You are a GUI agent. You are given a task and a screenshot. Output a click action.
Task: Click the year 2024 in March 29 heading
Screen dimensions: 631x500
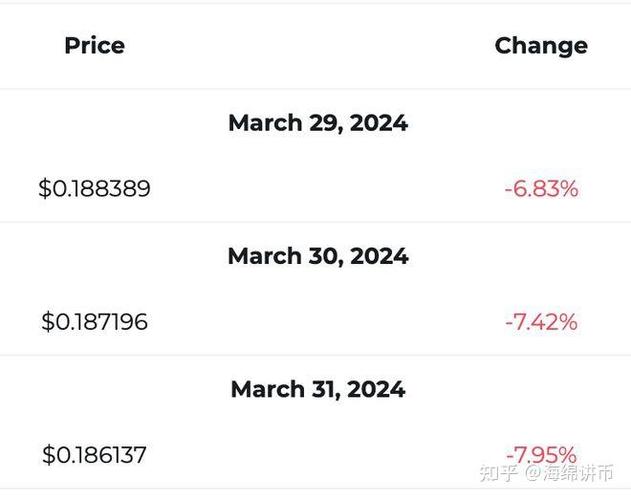coord(379,123)
